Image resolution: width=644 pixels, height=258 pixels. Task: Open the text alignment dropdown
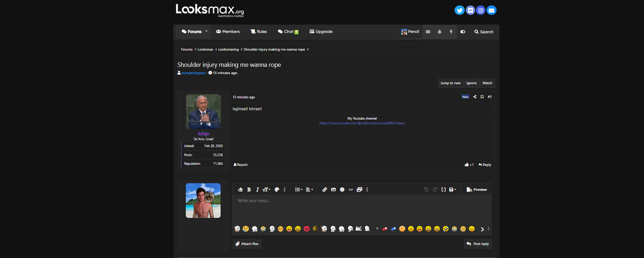309,190
